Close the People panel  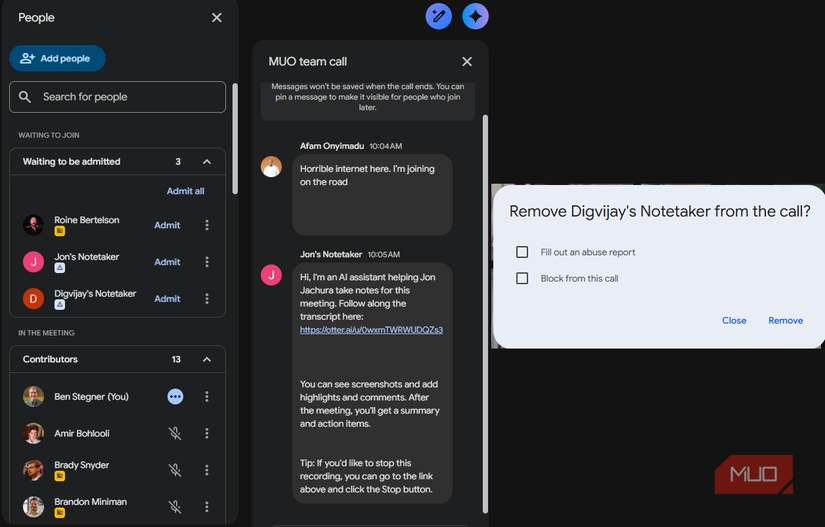tap(216, 17)
